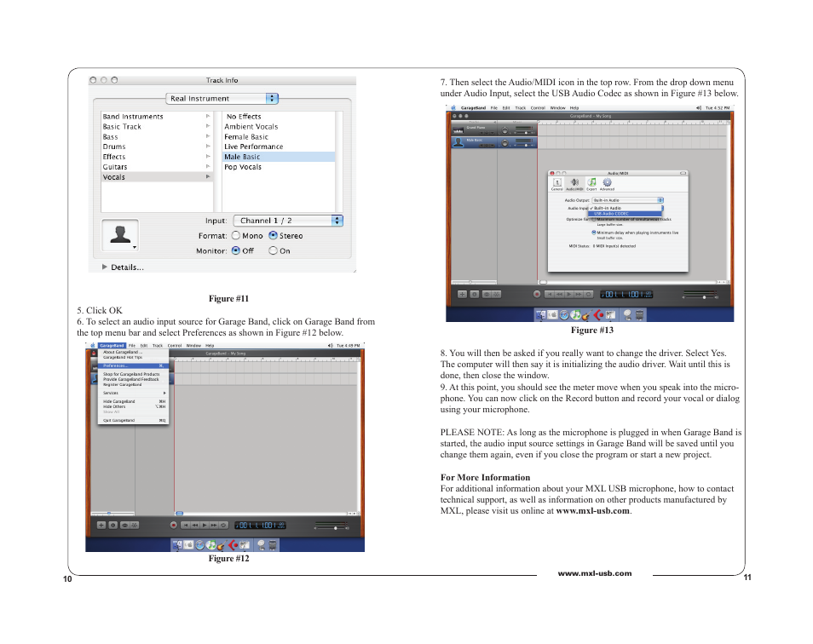Screen dimensions: 813x644
Task: Open the Track menu in Figure #12
Action: tap(158, 345)
